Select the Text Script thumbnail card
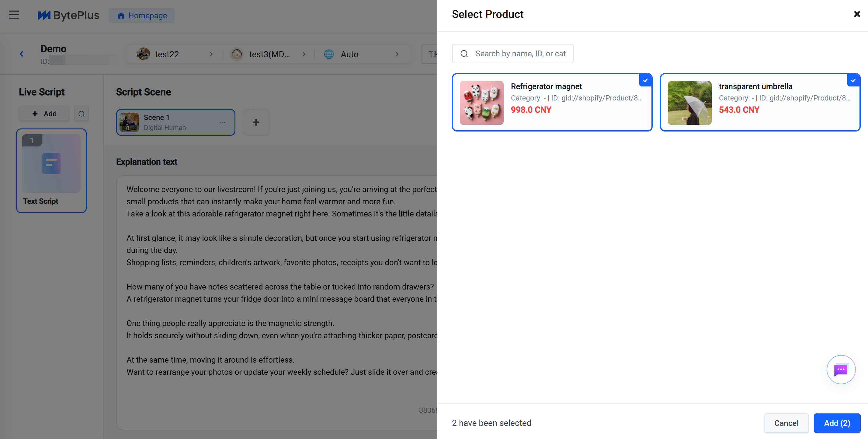Image resolution: width=868 pixels, height=439 pixels. [x=51, y=170]
